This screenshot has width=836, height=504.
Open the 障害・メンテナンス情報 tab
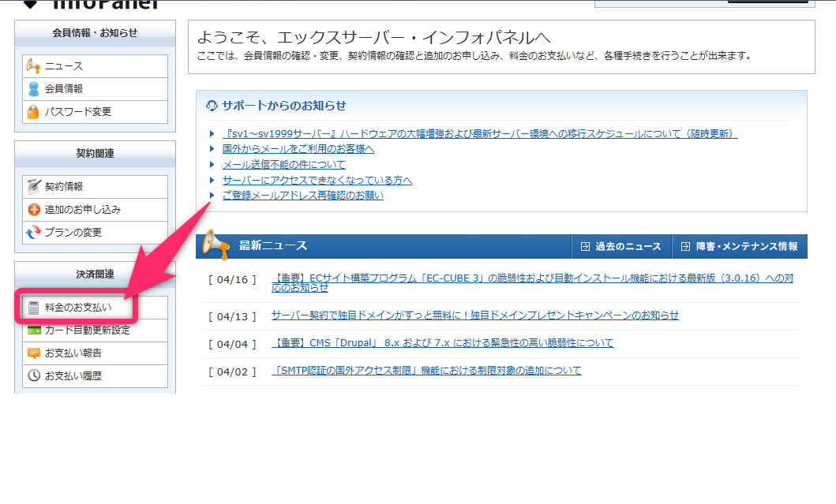click(x=740, y=247)
